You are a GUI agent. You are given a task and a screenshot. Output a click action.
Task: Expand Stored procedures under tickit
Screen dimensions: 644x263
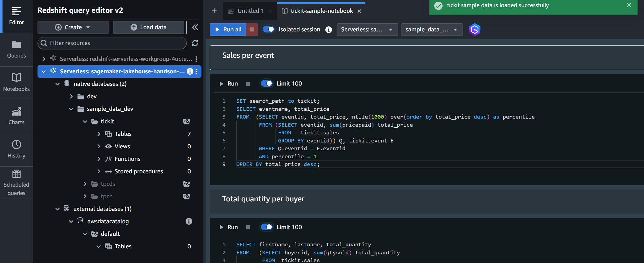99,171
